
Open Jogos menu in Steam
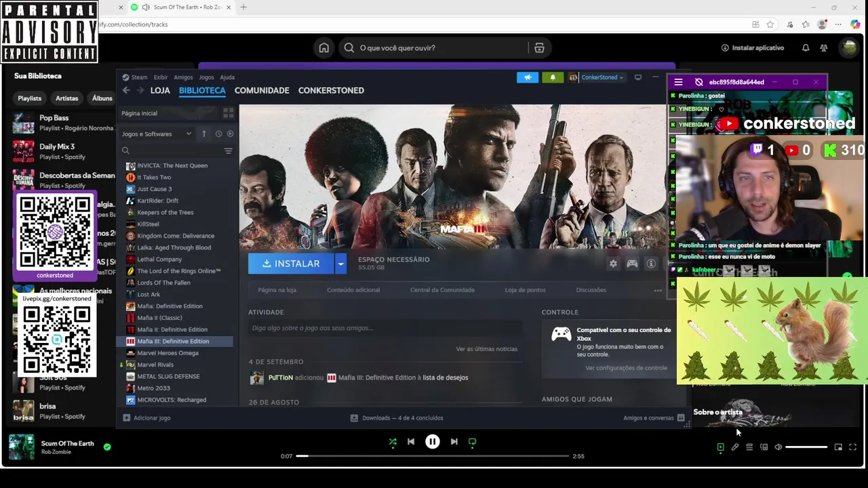[x=206, y=77]
